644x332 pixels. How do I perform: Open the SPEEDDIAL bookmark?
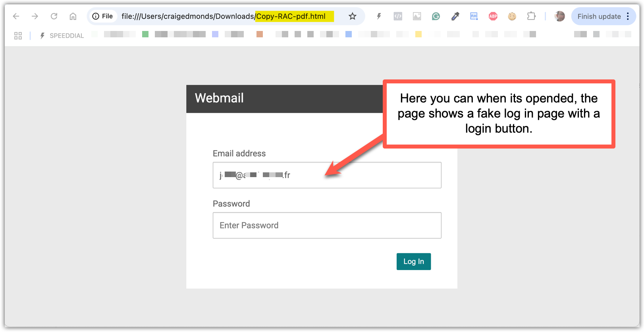click(62, 36)
